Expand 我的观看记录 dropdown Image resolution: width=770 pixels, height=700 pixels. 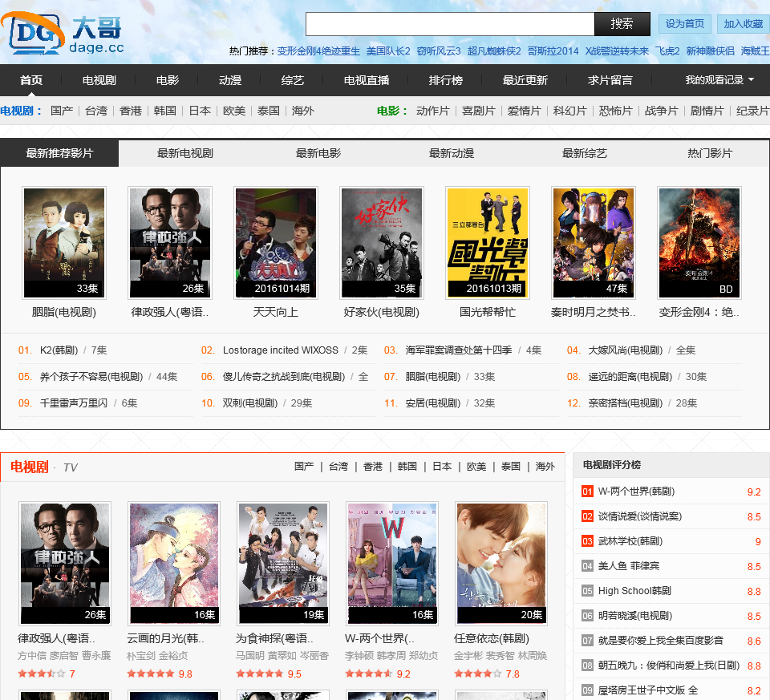point(719,80)
